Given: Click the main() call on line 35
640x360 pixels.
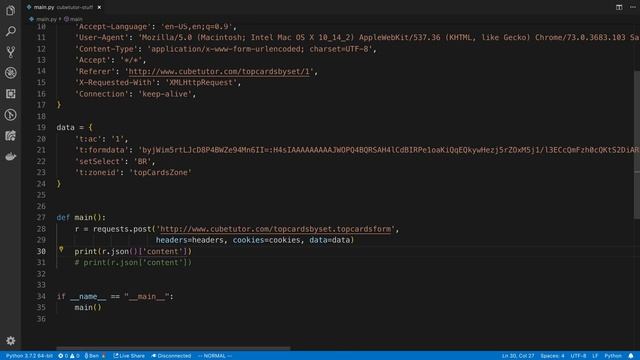Looking at the screenshot, I should point(88,307).
